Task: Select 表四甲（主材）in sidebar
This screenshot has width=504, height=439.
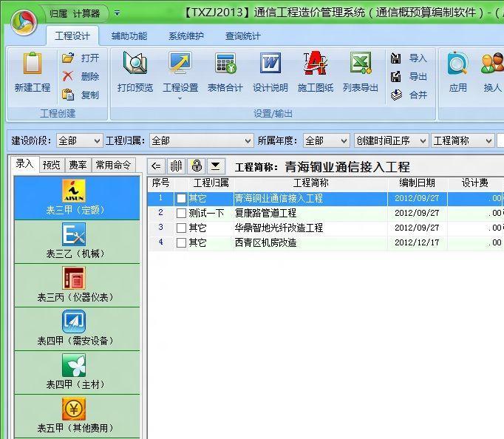Action: (x=77, y=372)
